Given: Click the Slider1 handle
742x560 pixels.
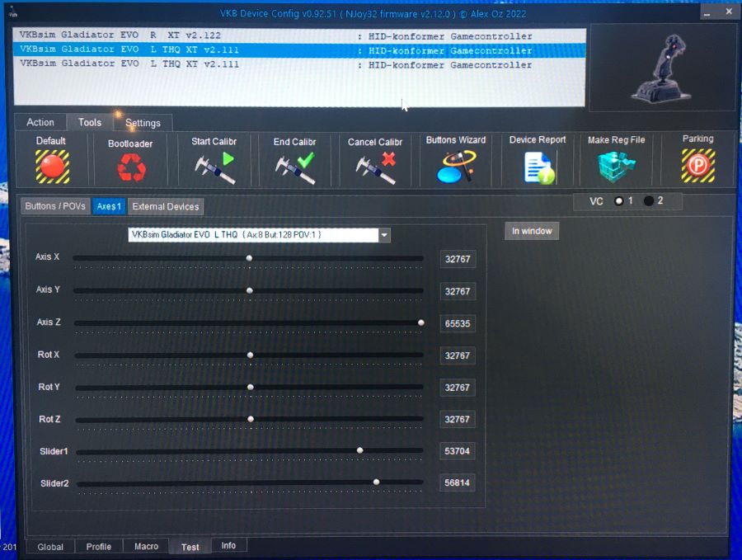Looking at the screenshot, I should pos(359,450).
